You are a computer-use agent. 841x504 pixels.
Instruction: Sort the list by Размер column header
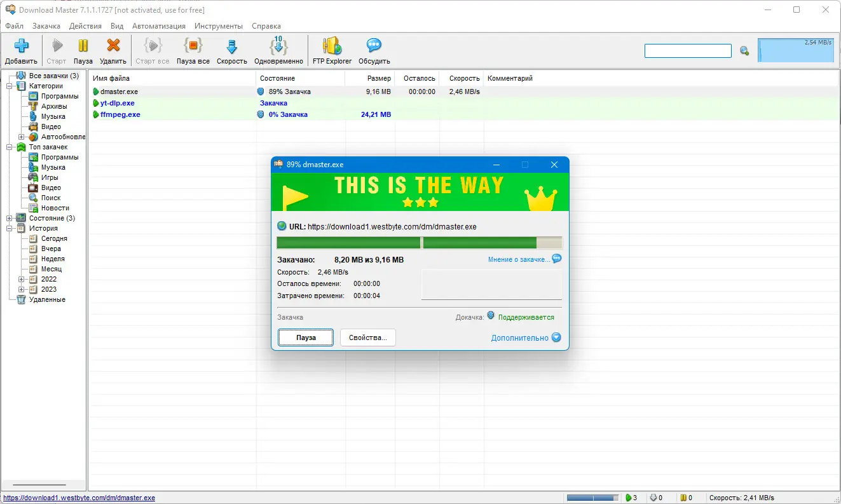click(x=370, y=78)
